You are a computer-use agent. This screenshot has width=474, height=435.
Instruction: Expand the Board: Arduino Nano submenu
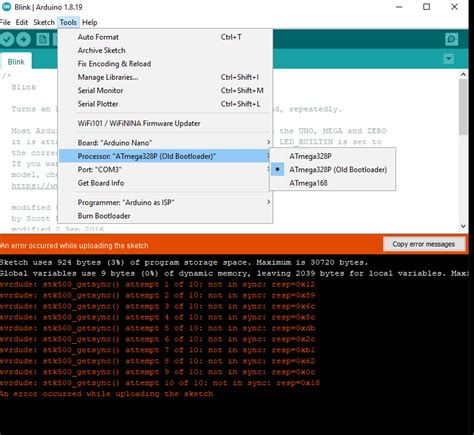point(165,143)
